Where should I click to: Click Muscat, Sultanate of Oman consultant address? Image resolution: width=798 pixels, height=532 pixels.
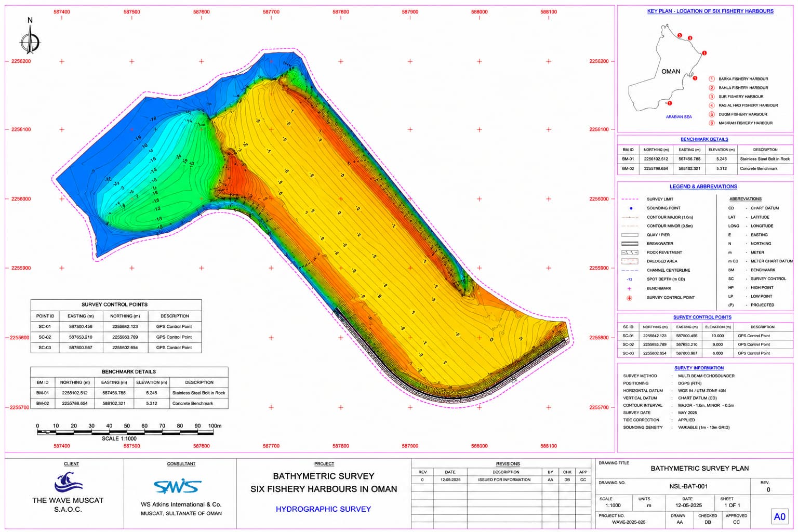point(181,513)
